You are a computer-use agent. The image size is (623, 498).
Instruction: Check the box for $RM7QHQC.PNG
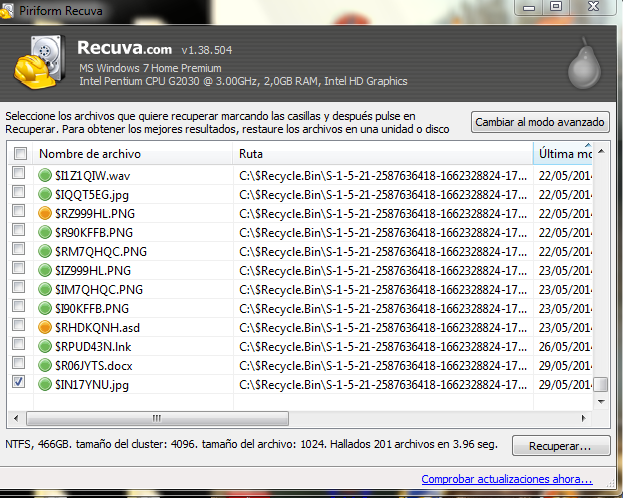18,249
